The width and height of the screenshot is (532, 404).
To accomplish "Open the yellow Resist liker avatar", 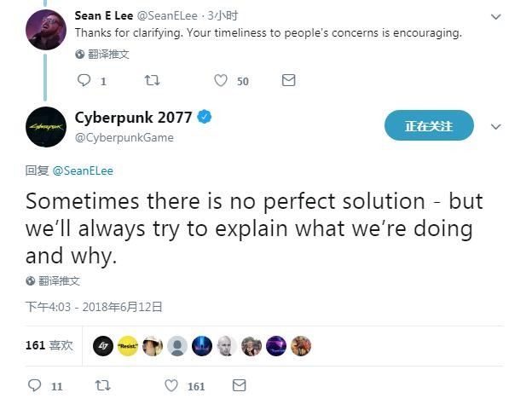I will pos(128,346).
